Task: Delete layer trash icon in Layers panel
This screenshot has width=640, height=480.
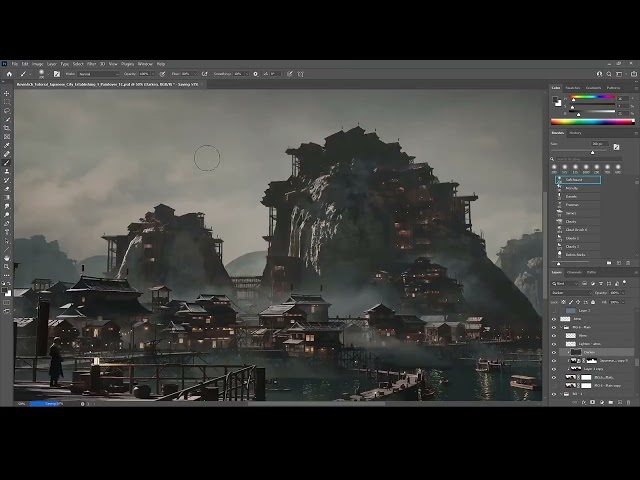Action: point(629,402)
